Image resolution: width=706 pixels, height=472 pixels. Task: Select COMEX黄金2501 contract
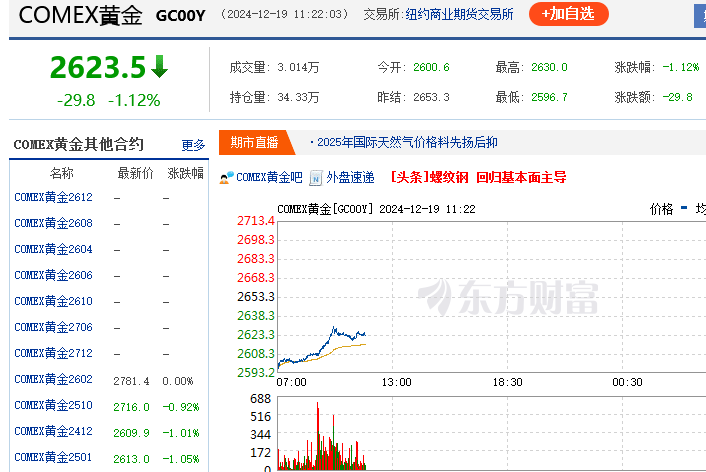(53, 458)
